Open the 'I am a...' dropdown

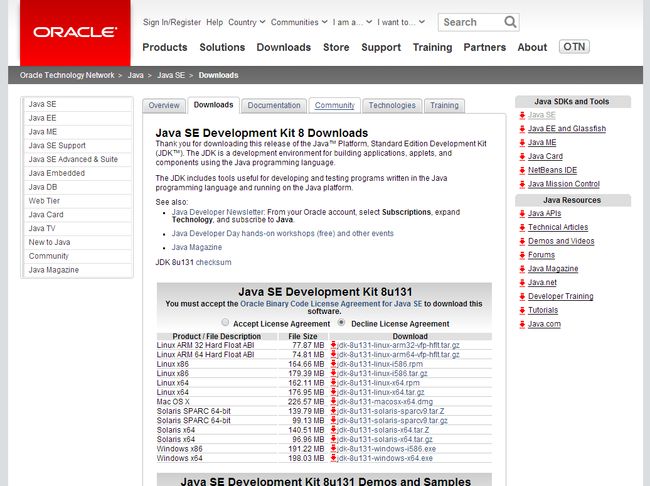(x=352, y=22)
